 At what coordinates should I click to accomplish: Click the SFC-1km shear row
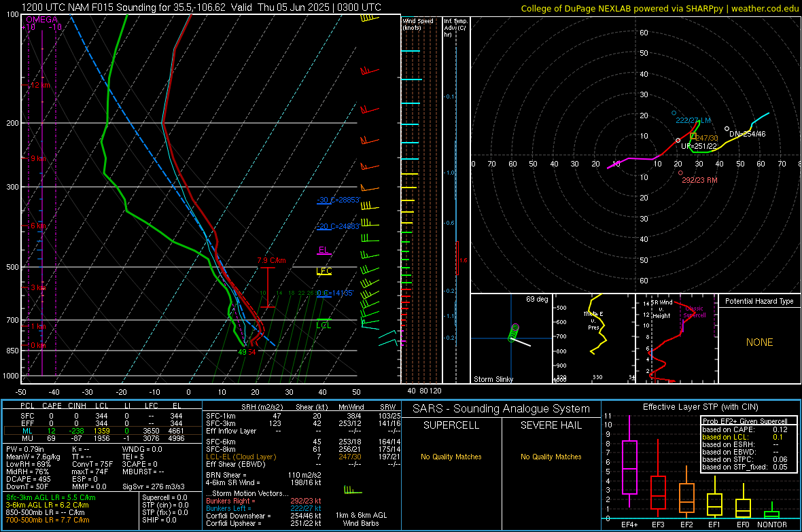pos(303,416)
